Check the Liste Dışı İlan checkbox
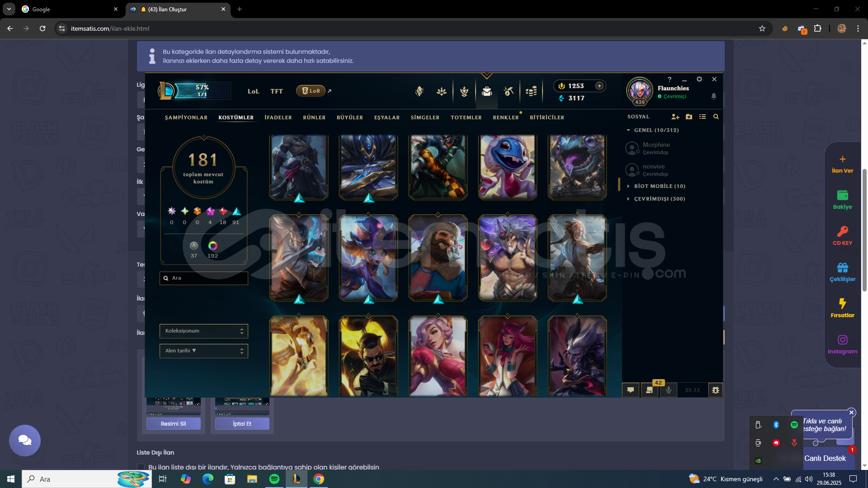The image size is (868, 488). pos(141,467)
